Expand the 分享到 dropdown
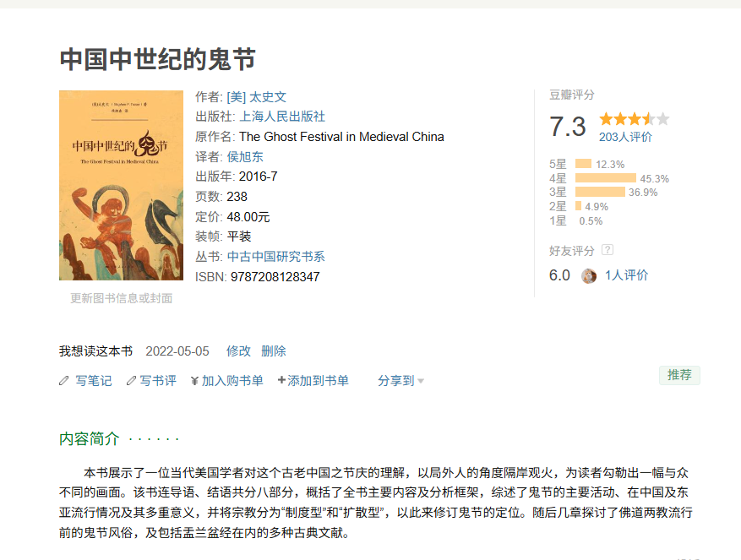 [x=400, y=381]
